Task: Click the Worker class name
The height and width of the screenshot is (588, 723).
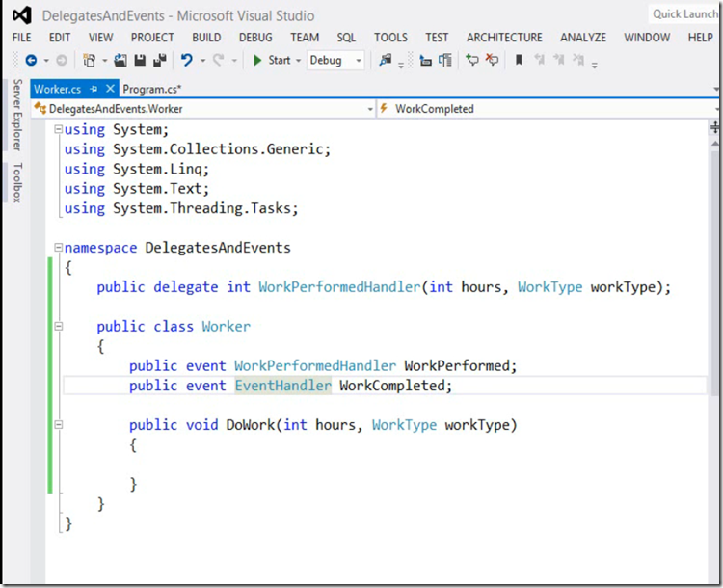Action: [x=226, y=326]
